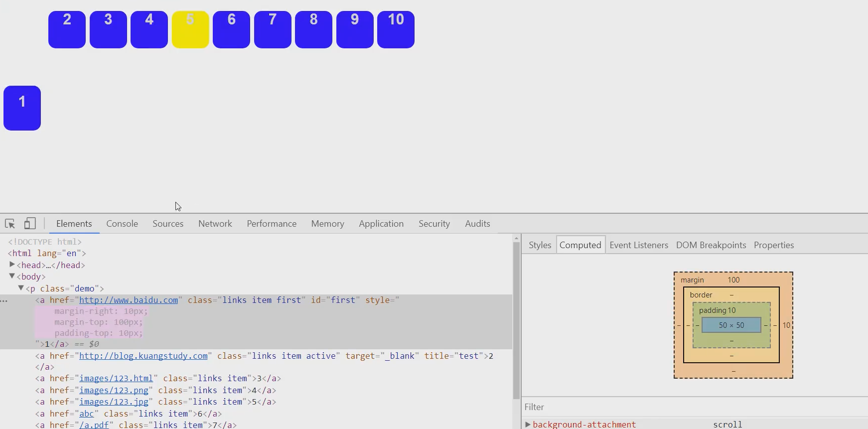868x429 pixels.
Task: Click the margin right value 10 in box model
Action: click(x=786, y=325)
